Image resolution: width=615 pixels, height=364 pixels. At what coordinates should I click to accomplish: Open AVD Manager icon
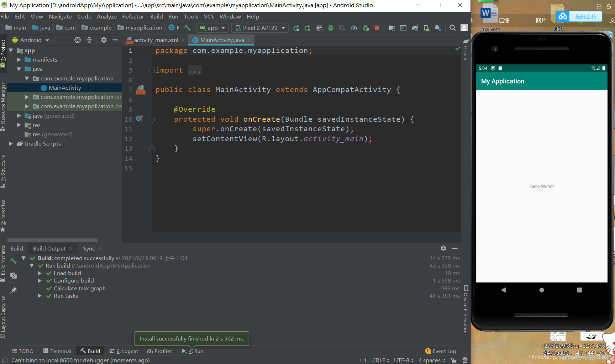pos(426,28)
